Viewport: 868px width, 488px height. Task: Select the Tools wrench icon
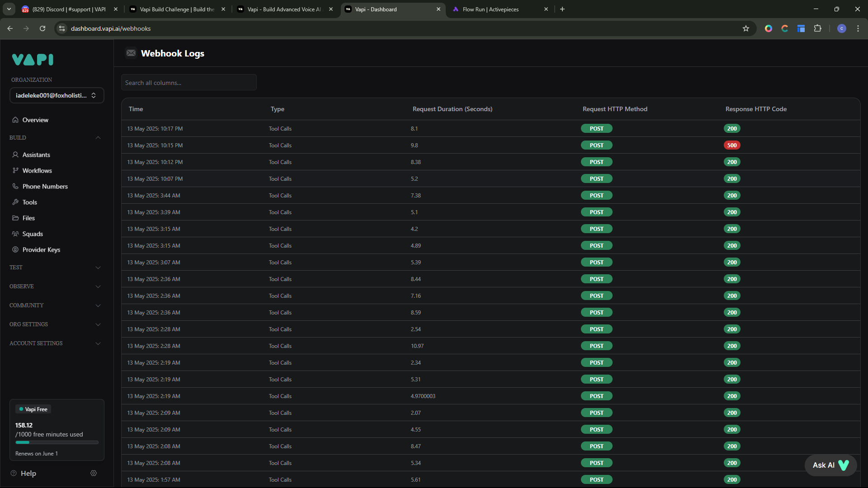[x=15, y=202]
